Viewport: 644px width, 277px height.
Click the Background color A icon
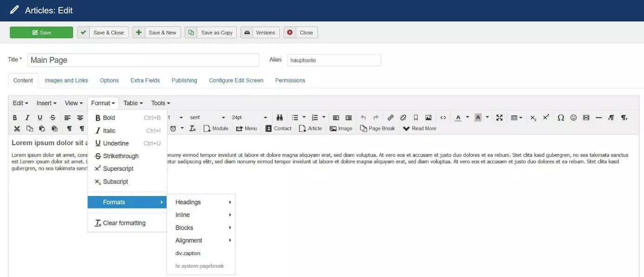coord(478,118)
